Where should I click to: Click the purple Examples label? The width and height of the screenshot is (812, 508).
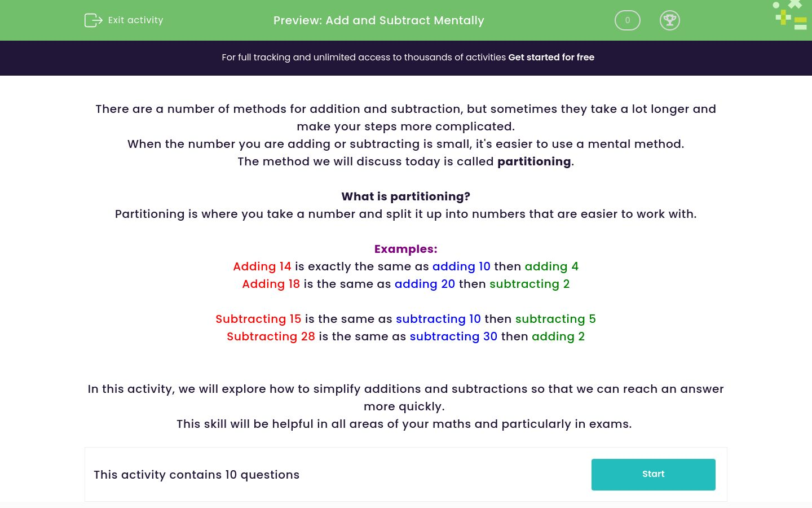405,249
